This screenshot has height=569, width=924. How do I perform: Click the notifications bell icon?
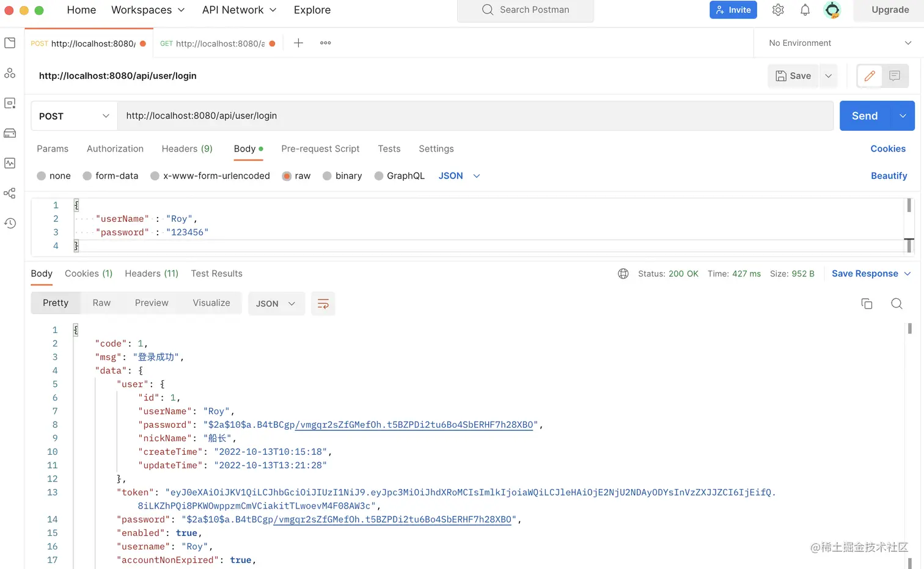pos(805,10)
